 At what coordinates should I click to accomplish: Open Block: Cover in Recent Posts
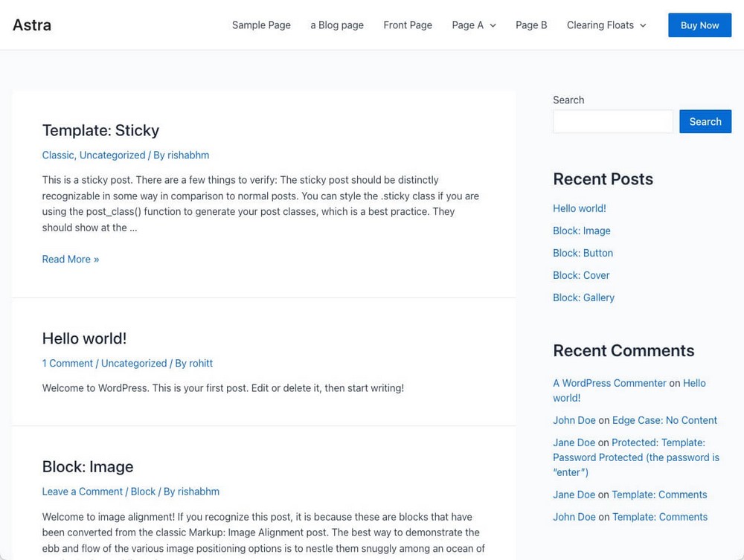click(x=581, y=275)
